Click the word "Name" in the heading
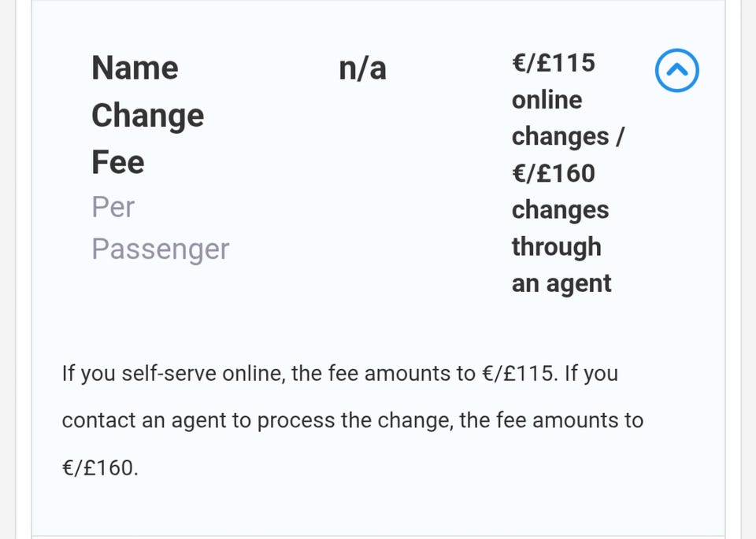The width and height of the screenshot is (756, 539). (135, 68)
